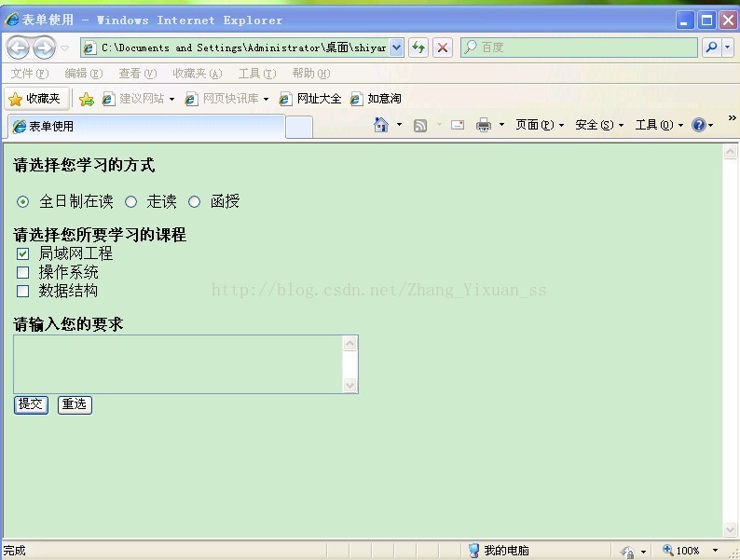Click the 我的电脑 security zone indicator
The height and width of the screenshot is (560, 740).
pyautogui.click(x=499, y=551)
